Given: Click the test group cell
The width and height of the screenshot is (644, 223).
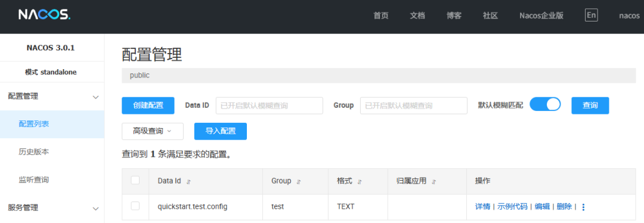Looking at the screenshot, I should [278, 206].
